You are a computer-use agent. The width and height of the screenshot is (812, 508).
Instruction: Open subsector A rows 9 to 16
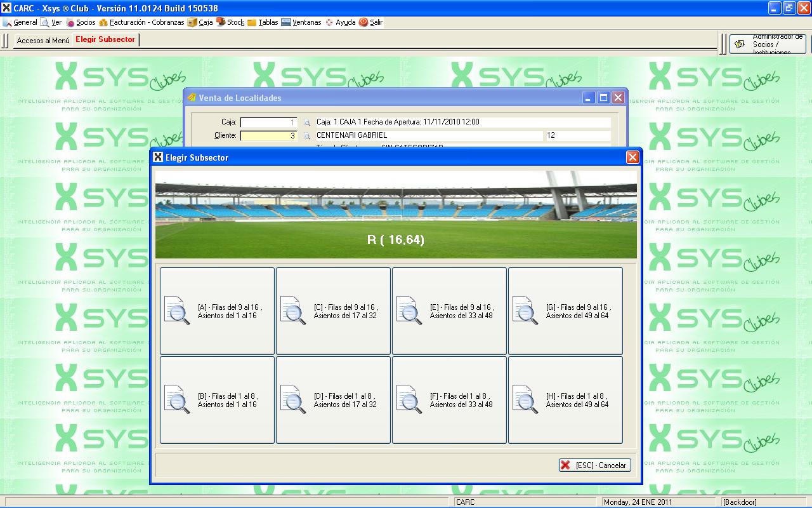click(x=217, y=311)
